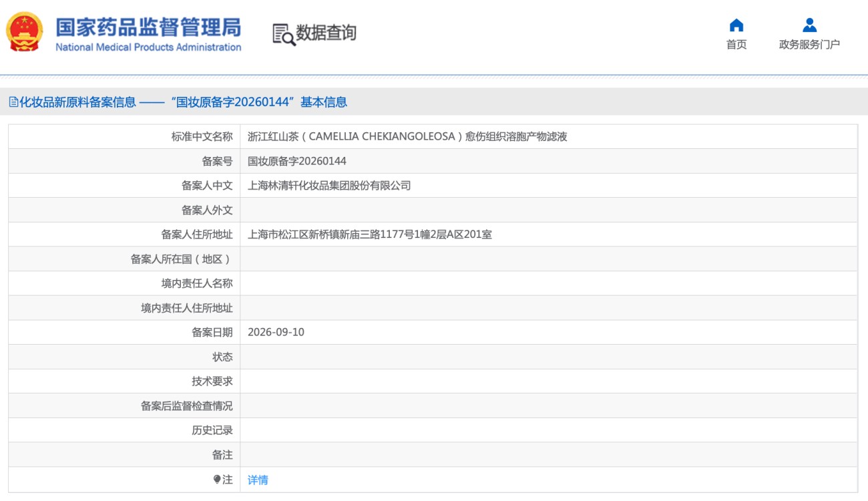Select the 备注 label
Image resolution: width=868 pixels, height=501 pixels.
[x=223, y=455]
